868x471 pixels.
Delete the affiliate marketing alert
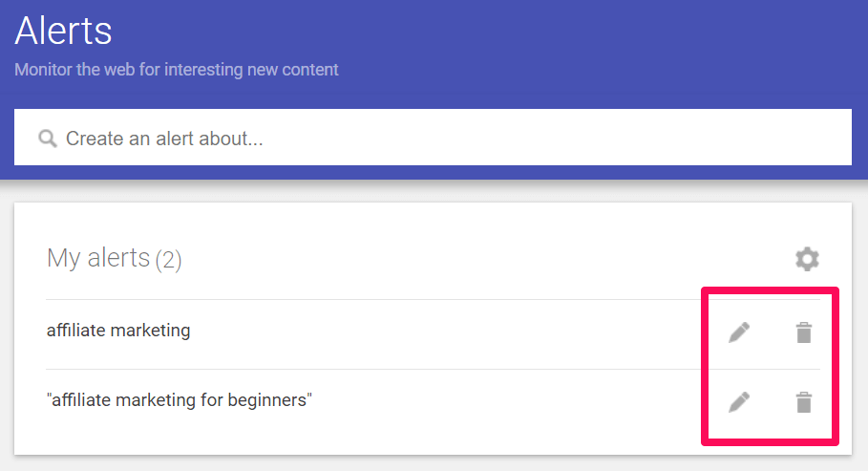[x=804, y=332]
